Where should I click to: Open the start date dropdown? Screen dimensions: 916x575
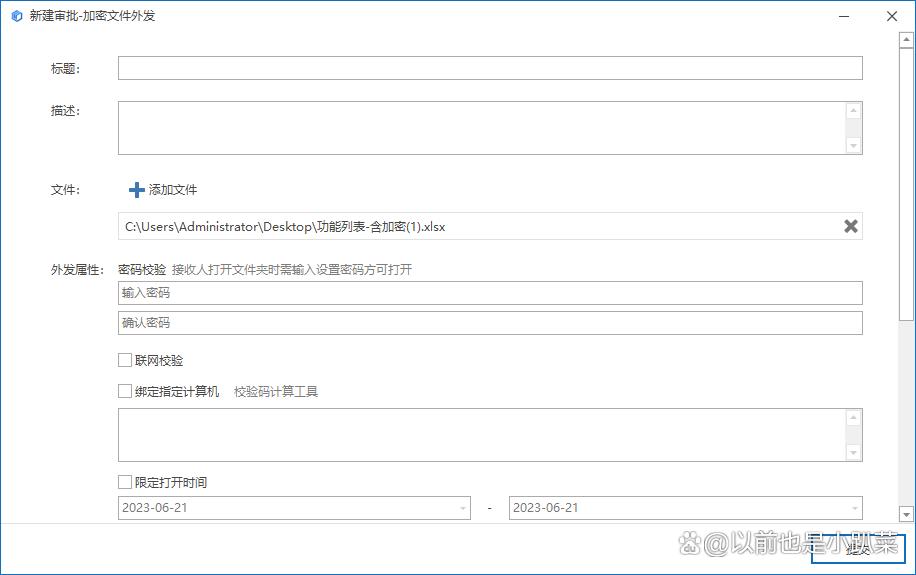coord(463,508)
